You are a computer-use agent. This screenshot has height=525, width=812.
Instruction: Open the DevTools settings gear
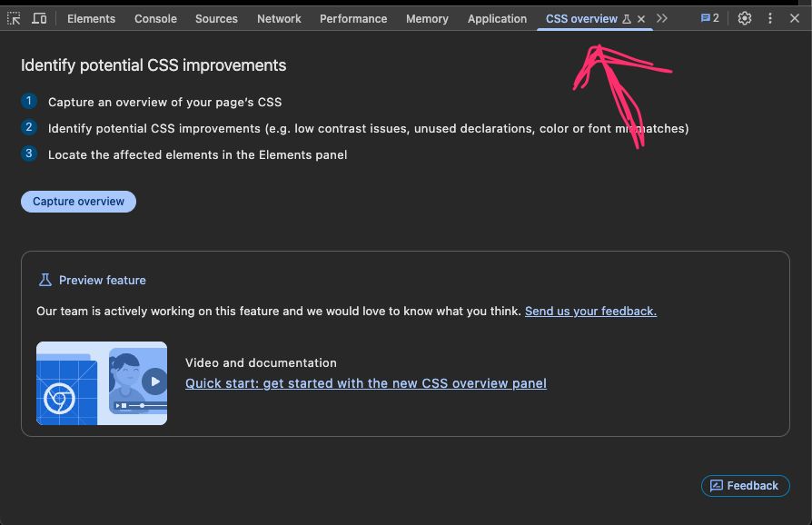click(745, 17)
